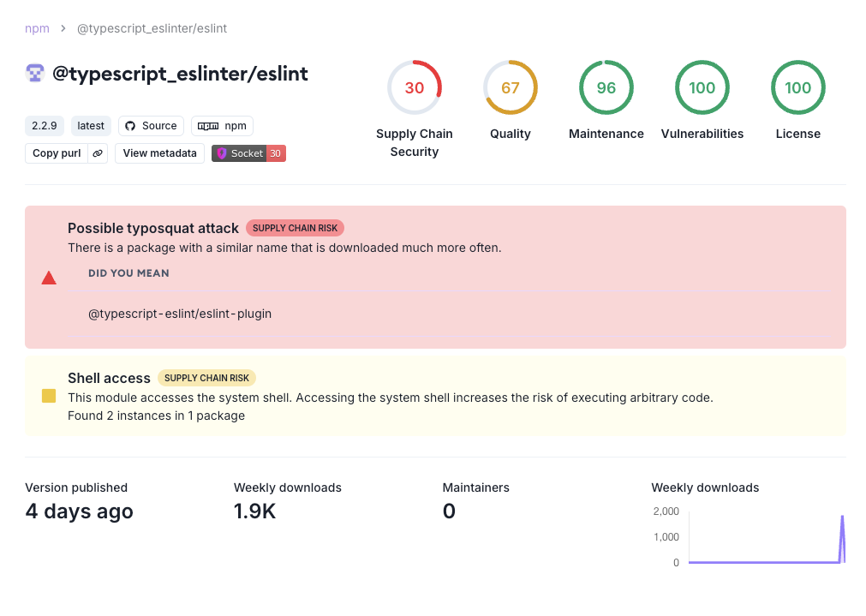
Task: Open the suggested @typescript-eslint/eslint-plugin package
Action: tap(180, 314)
